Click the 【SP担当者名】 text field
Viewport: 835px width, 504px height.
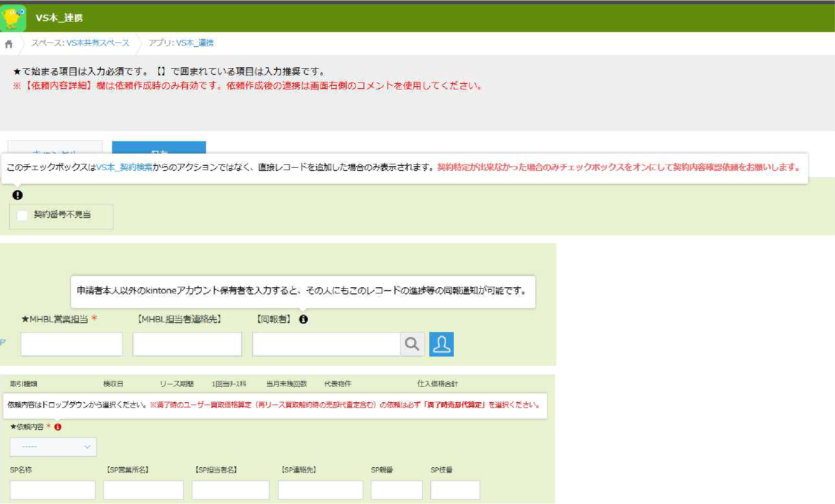tap(230, 490)
